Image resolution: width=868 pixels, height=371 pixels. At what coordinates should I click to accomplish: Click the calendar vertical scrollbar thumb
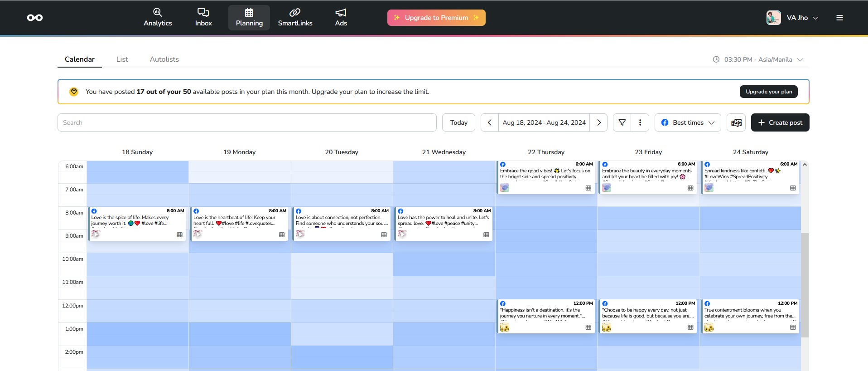(805, 285)
